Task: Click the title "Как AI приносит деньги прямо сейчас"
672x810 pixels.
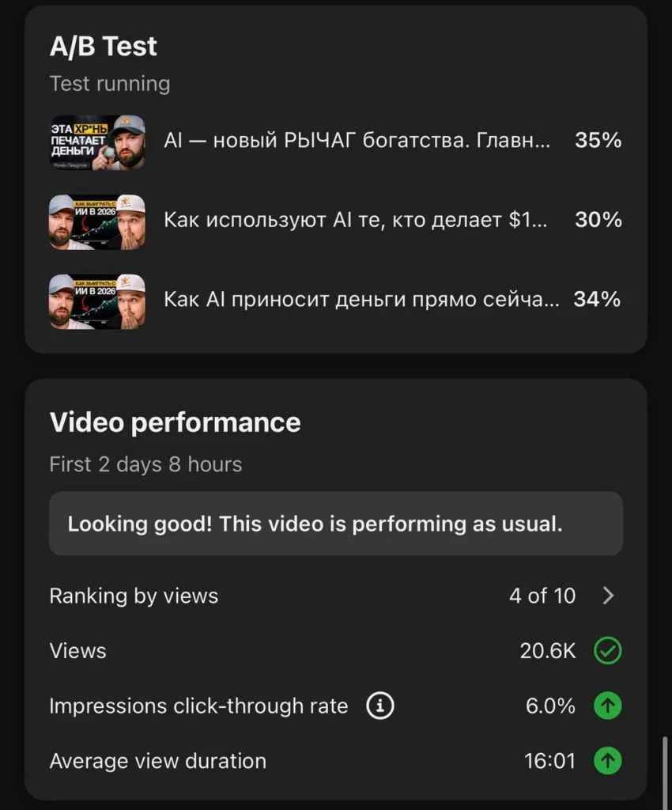Action: tap(361, 300)
